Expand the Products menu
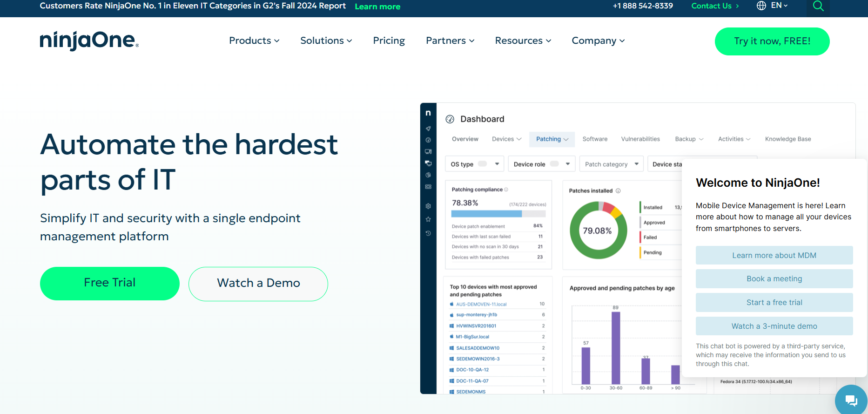Image resolution: width=868 pixels, height=414 pixels. (x=254, y=41)
